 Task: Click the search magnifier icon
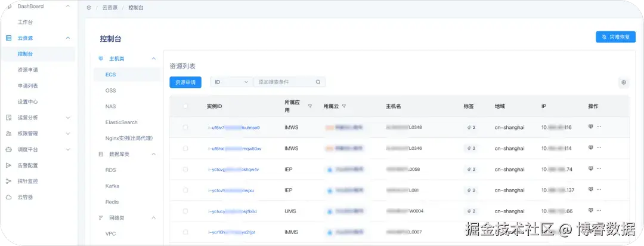pyautogui.click(x=318, y=82)
